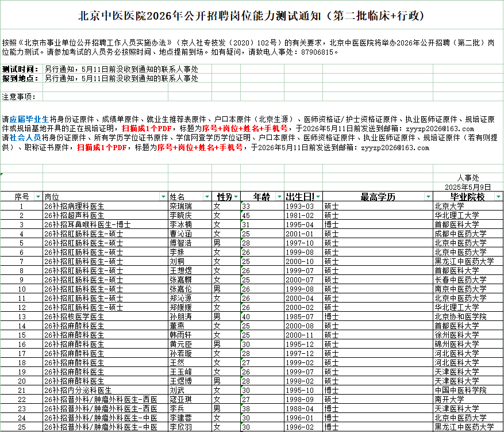Click the name cell 李欣羽
The height and width of the screenshot is (432, 504).
[x=190, y=427]
